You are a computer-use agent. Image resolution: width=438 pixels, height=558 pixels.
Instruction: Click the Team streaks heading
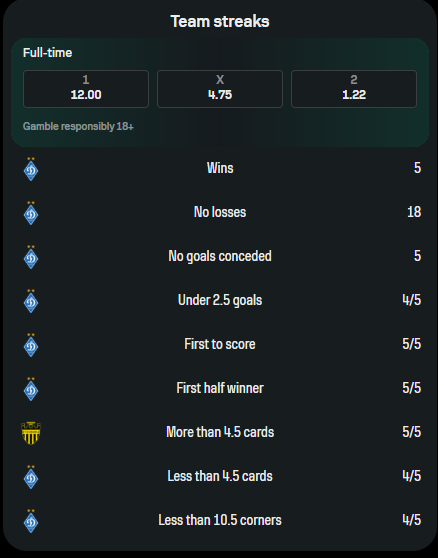coord(220,21)
